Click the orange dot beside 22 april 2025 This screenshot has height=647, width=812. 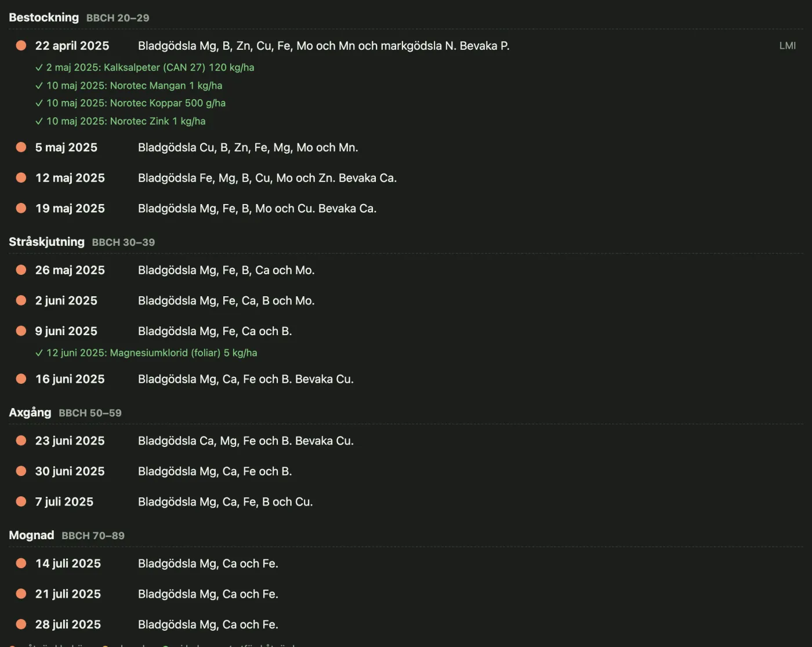21,45
